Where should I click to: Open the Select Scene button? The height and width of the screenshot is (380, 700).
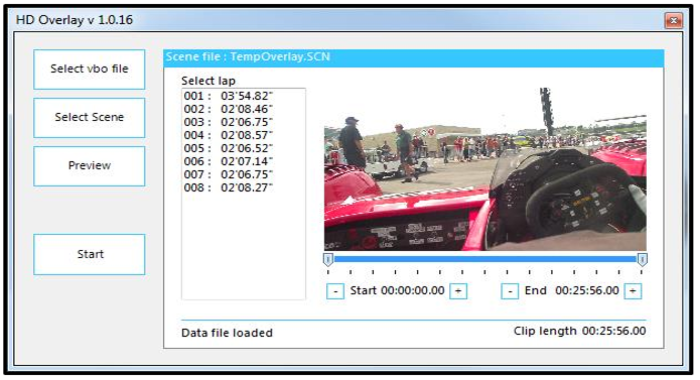[89, 117]
